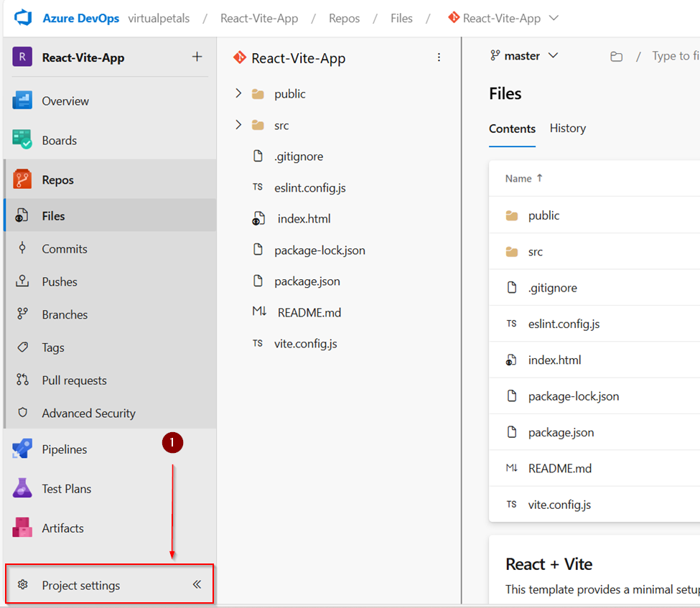Click the Branches icon in sidebar
The image size is (700, 608).
[22, 314]
